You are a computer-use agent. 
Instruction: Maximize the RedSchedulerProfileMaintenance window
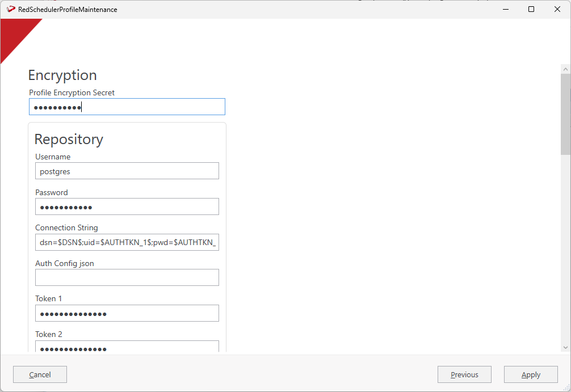tap(531, 9)
